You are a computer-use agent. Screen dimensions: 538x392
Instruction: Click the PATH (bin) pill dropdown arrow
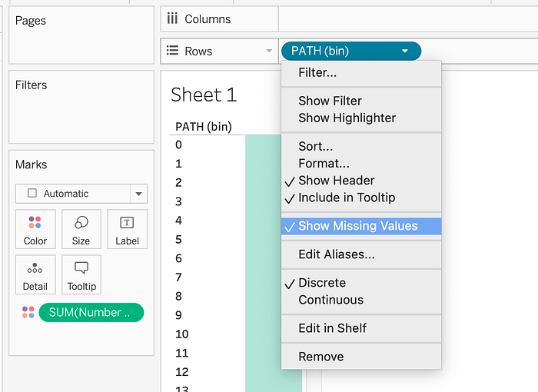coord(405,51)
